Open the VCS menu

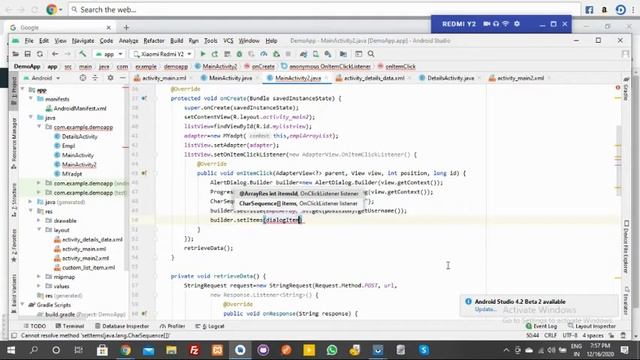point(228,40)
